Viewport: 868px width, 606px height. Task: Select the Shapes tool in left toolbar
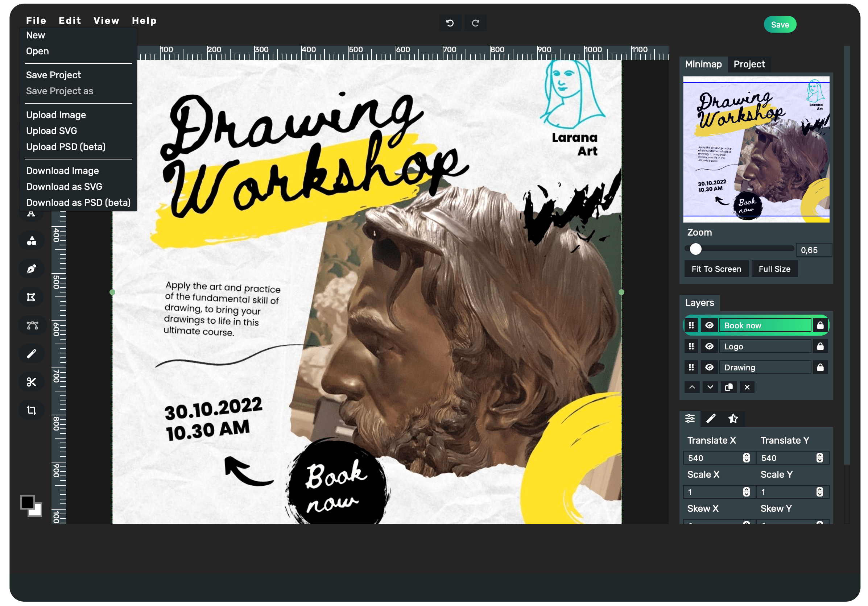[x=32, y=241]
